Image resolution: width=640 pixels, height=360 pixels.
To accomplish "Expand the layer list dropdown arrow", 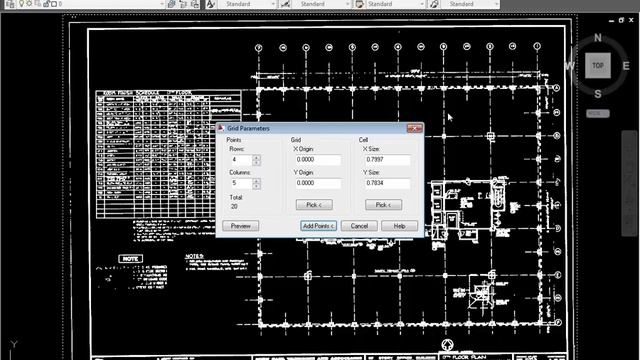I will 162,4.
